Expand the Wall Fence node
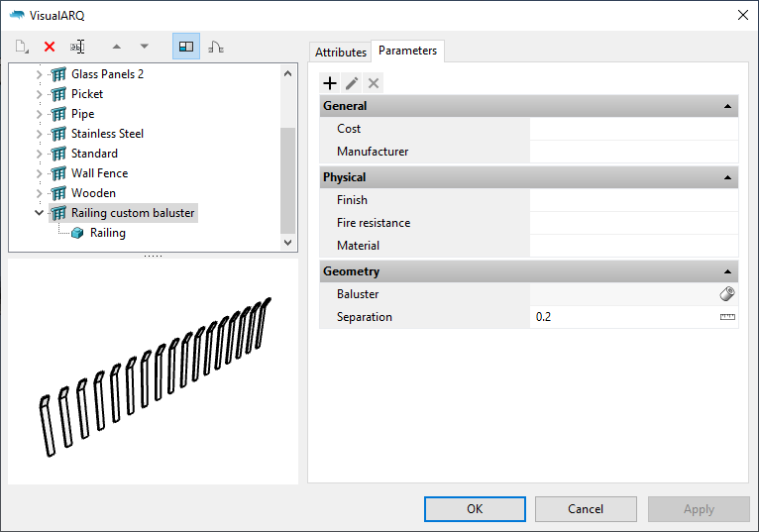 [x=40, y=173]
